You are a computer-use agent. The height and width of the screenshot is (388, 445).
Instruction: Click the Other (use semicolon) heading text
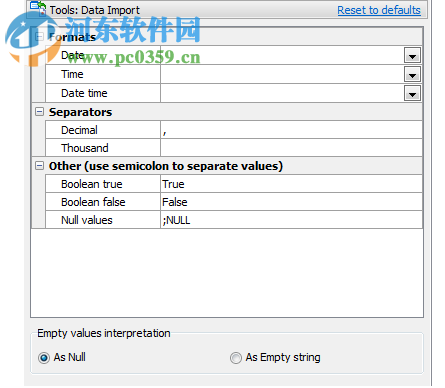(x=166, y=166)
